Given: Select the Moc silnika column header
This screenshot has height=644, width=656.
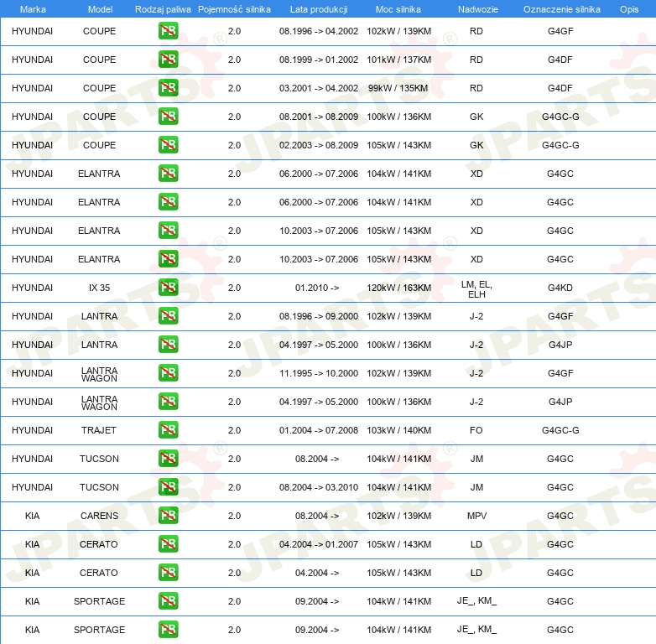Looking at the screenshot, I should (x=398, y=9).
